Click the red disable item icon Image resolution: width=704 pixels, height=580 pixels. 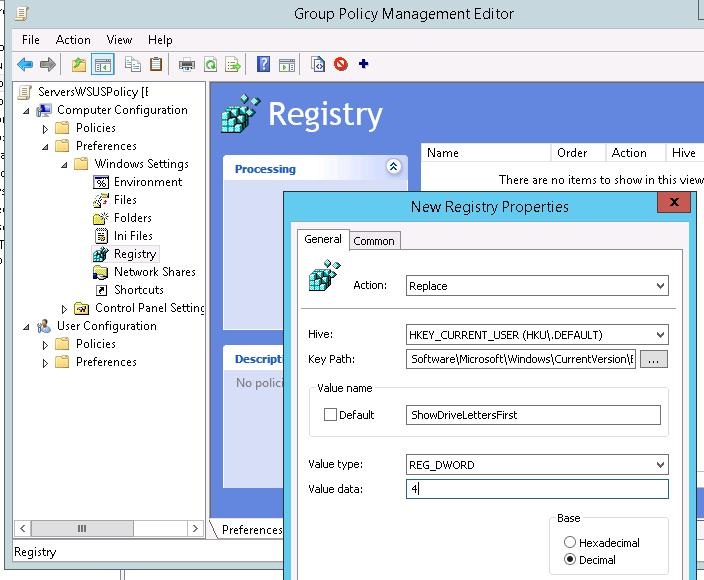[x=341, y=65]
